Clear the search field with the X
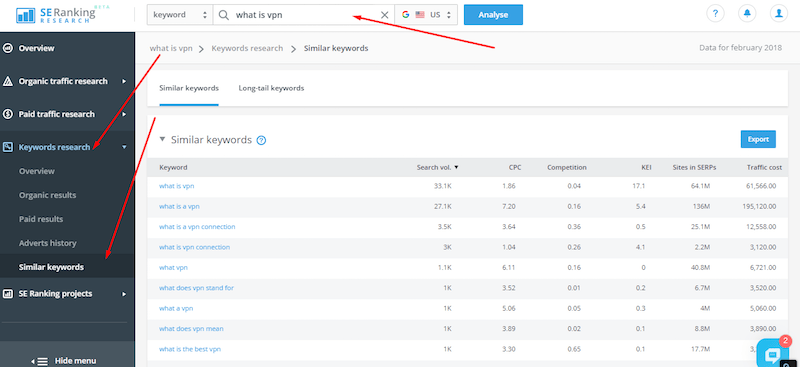Image resolution: width=800 pixels, height=367 pixels. point(385,15)
